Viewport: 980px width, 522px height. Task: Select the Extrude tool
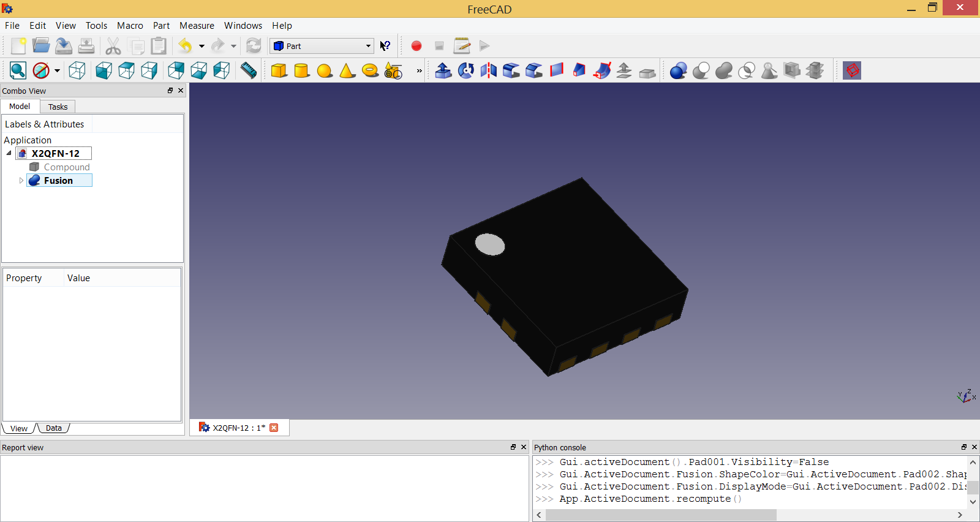(x=443, y=70)
